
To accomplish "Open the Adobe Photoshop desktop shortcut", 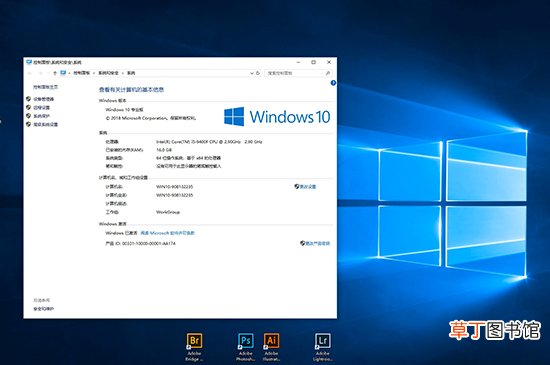I will point(246,346).
